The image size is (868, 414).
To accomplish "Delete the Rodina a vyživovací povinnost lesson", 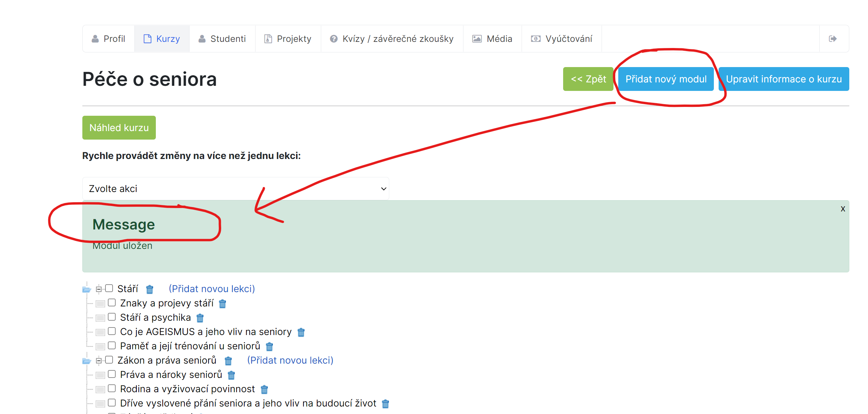I will pyautogui.click(x=264, y=389).
